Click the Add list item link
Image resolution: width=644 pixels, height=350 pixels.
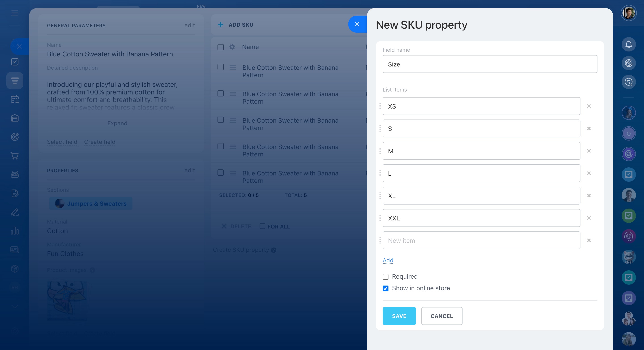[388, 260]
